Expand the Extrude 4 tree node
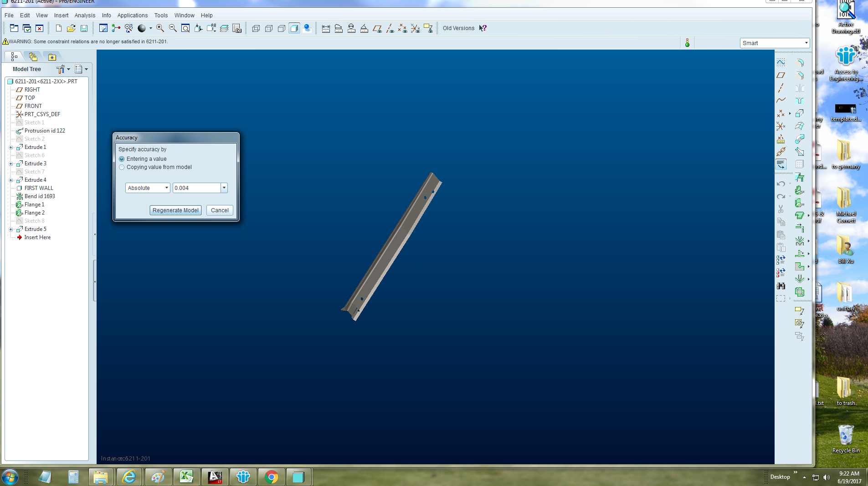868x486 pixels. coord(11,180)
